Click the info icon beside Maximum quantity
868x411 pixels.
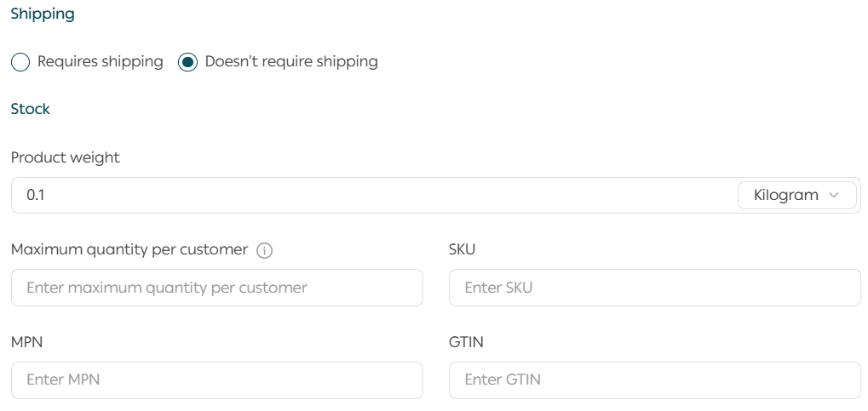click(265, 250)
